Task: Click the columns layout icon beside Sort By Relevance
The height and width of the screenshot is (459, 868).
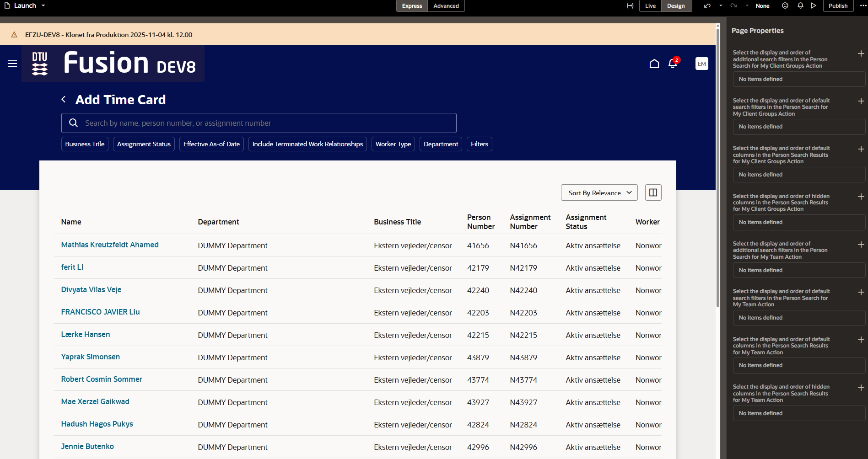Action: point(653,192)
